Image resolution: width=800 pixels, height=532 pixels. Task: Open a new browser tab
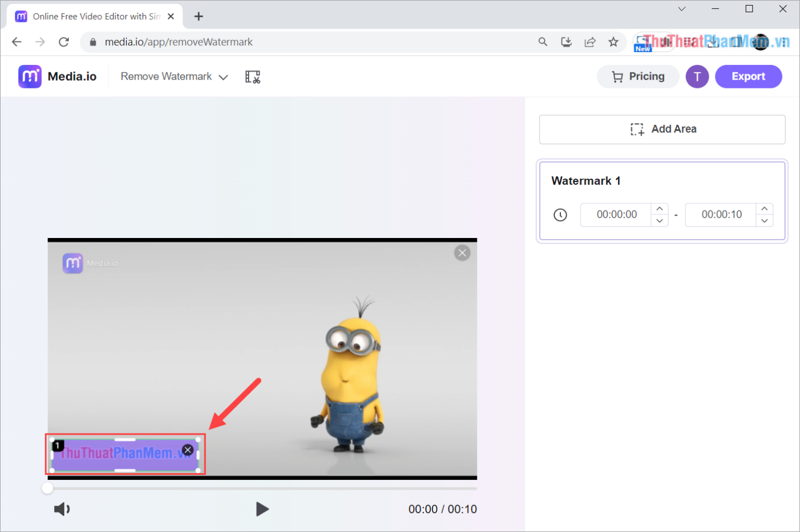pyautogui.click(x=199, y=16)
